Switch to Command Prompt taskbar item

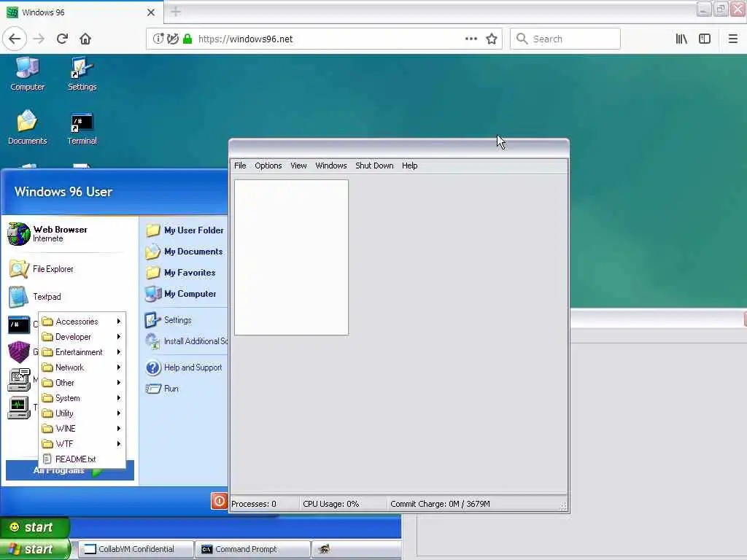pyautogui.click(x=253, y=549)
